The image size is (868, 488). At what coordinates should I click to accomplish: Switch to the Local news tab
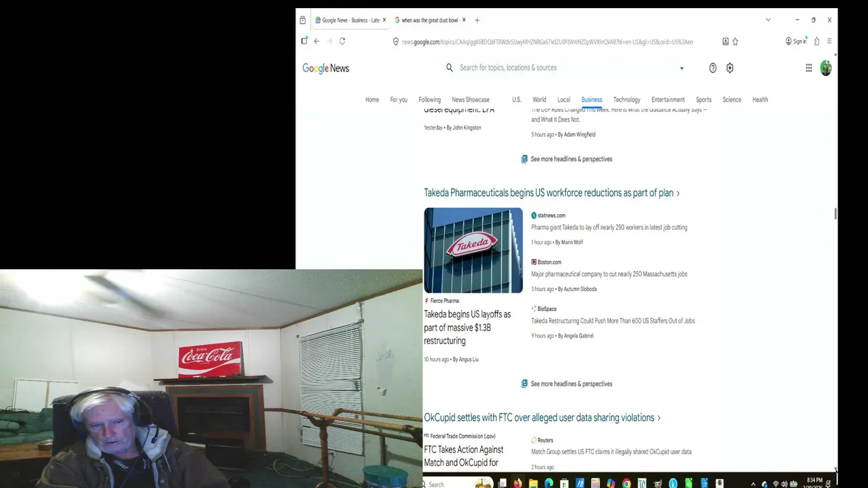[x=564, y=100]
